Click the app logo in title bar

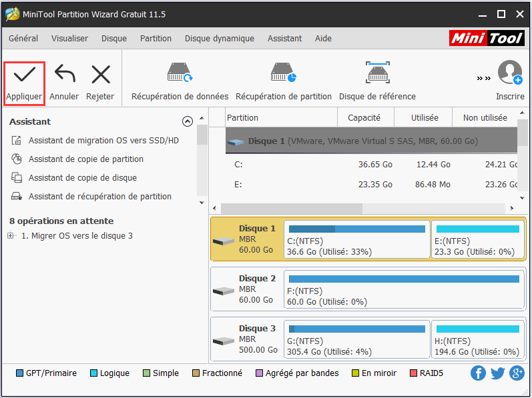coord(13,14)
